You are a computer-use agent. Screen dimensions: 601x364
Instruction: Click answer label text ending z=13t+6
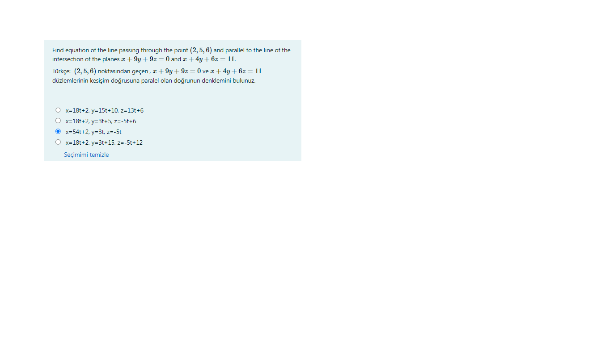point(105,110)
